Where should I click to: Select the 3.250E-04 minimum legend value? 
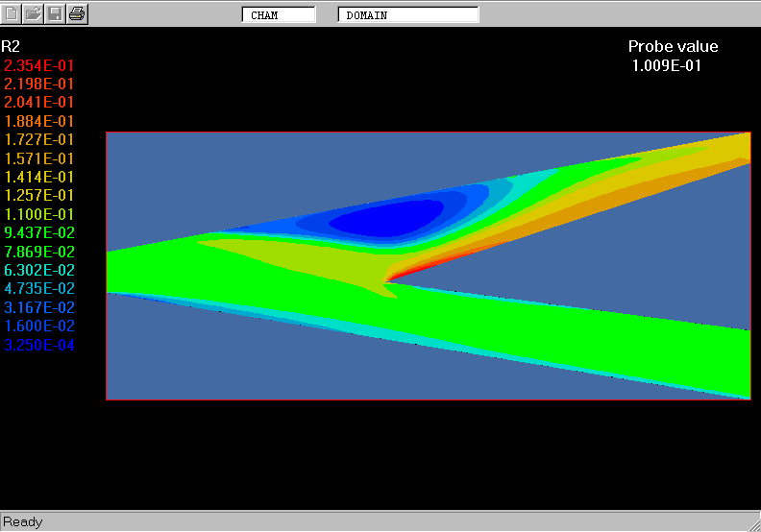click(x=39, y=345)
